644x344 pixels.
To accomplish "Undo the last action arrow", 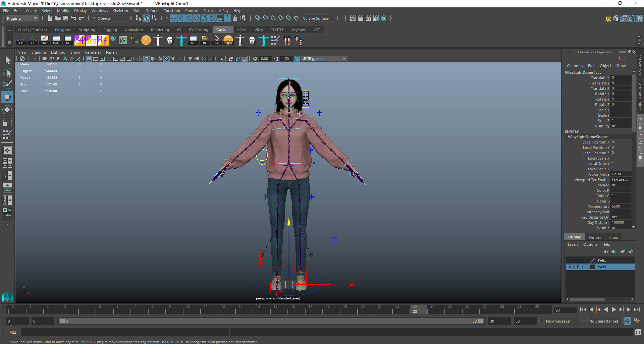I will 73,18.
